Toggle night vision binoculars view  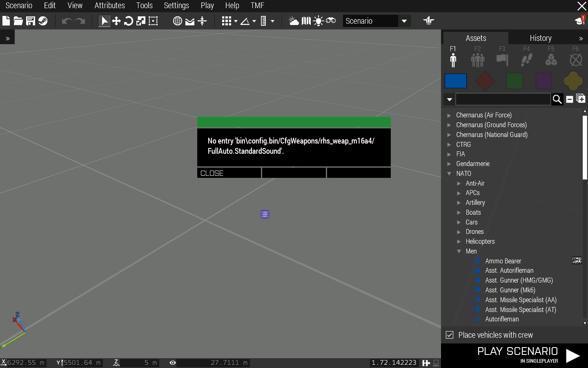[331, 21]
